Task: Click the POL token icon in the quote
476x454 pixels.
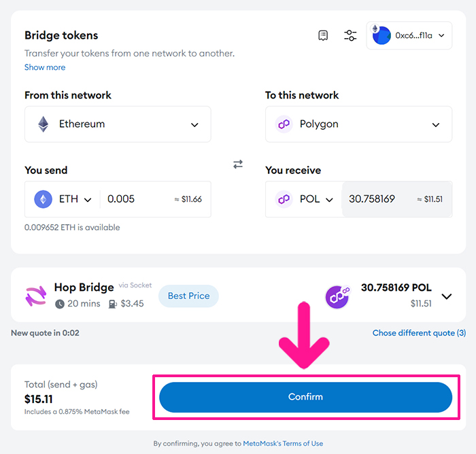Action: click(337, 297)
